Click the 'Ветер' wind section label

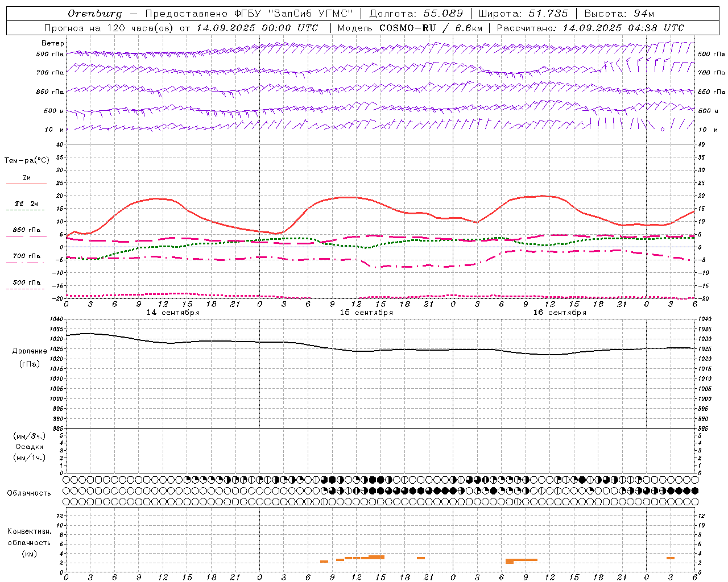(53, 43)
